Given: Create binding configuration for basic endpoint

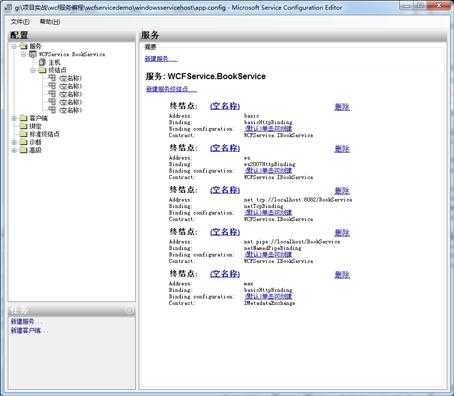Looking at the screenshot, I should point(268,129).
